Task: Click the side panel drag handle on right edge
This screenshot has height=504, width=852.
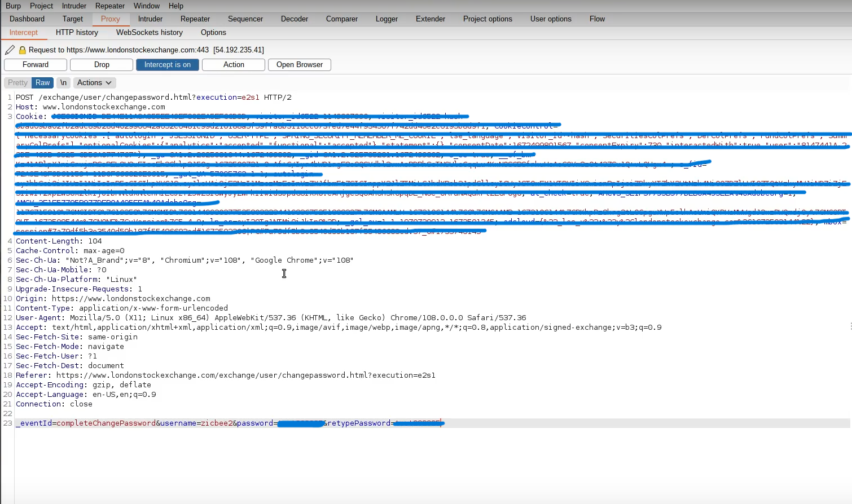Action: (850, 326)
